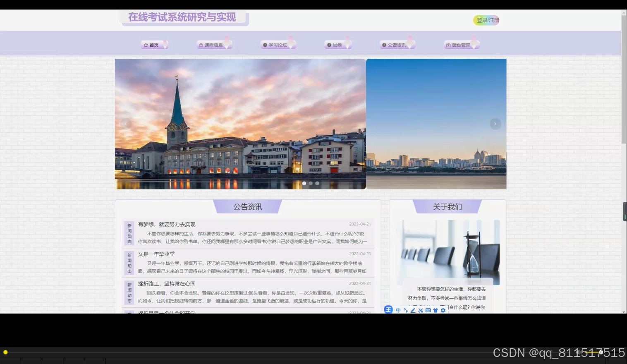The width and height of the screenshot is (627, 364).
Task: Toggle the punctuation mode icon in IME bar
Action: pyautogui.click(x=405, y=310)
